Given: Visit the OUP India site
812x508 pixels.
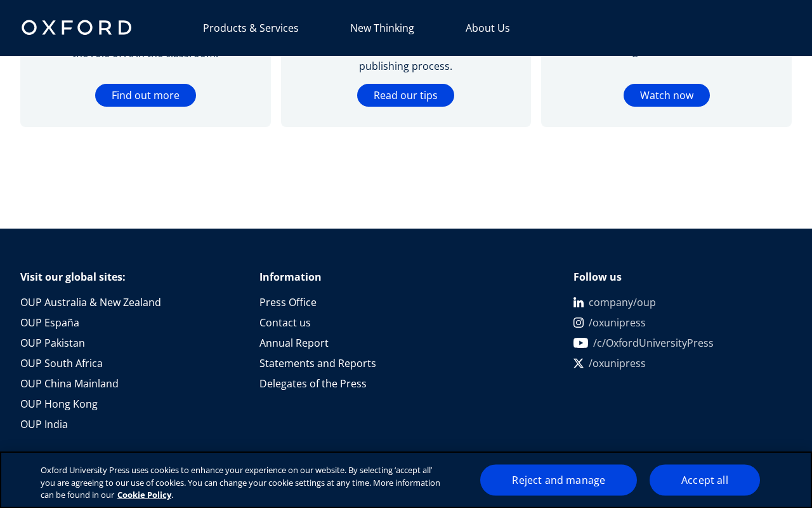Looking at the screenshot, I should click(44, 424).
